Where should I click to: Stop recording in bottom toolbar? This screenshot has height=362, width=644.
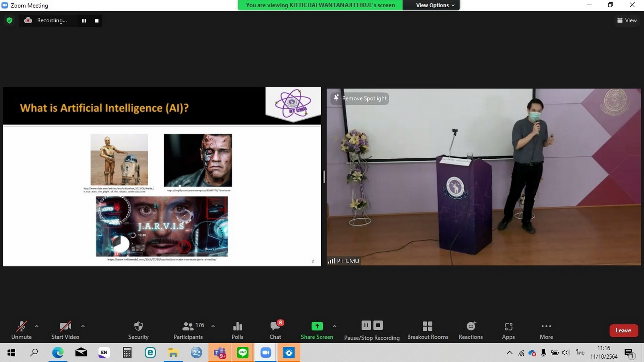[378, 325]
